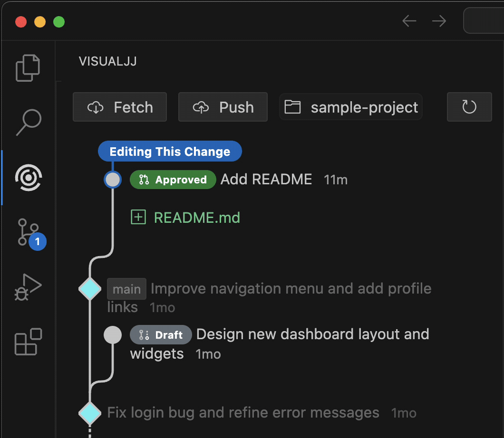Screen dimensions: 504x438
Task: Open the sample-project repository picker
Action: pos(350,107)
